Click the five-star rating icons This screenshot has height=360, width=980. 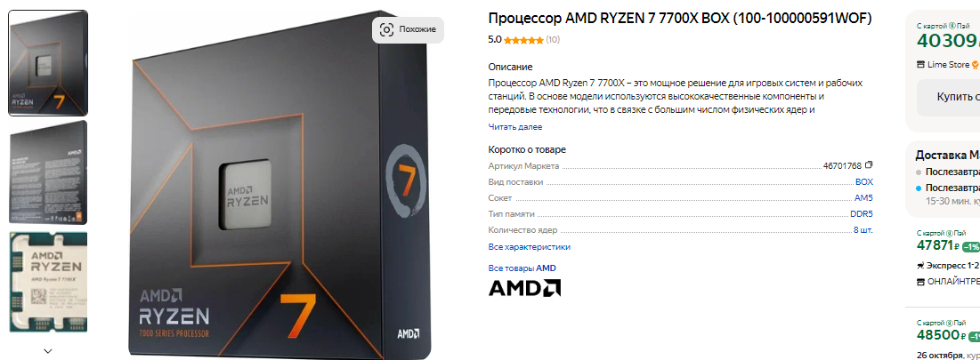[x=523, y=40]
